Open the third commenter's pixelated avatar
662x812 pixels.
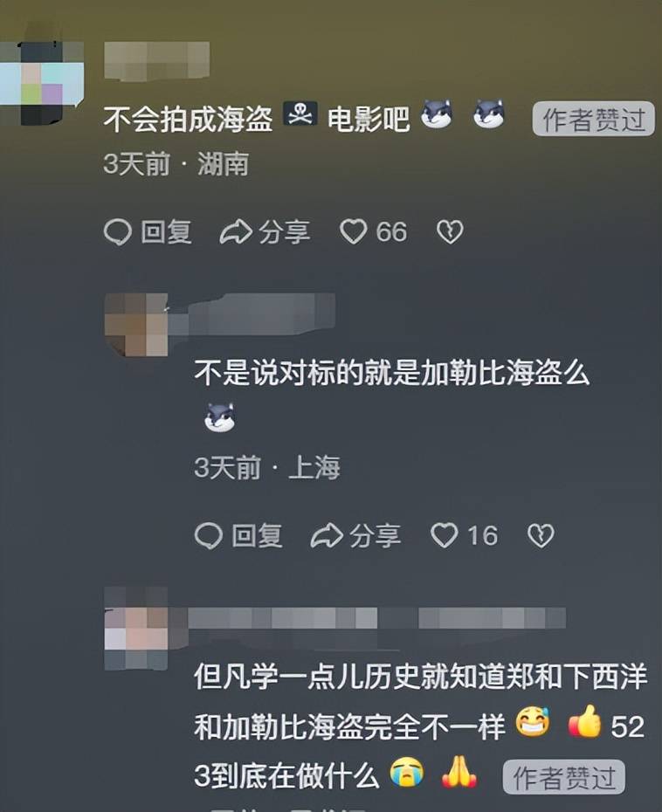[x=136, y=628]
